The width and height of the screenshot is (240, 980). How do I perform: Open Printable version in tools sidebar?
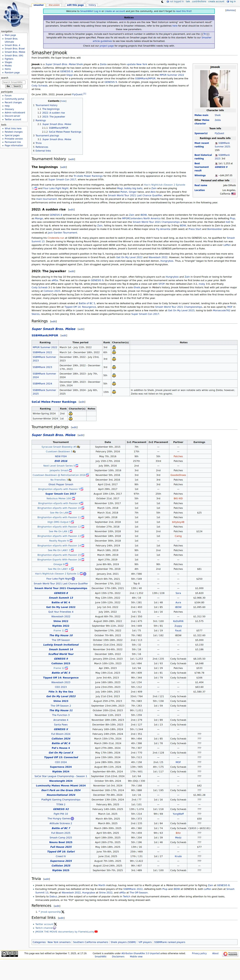coord(14,139)
